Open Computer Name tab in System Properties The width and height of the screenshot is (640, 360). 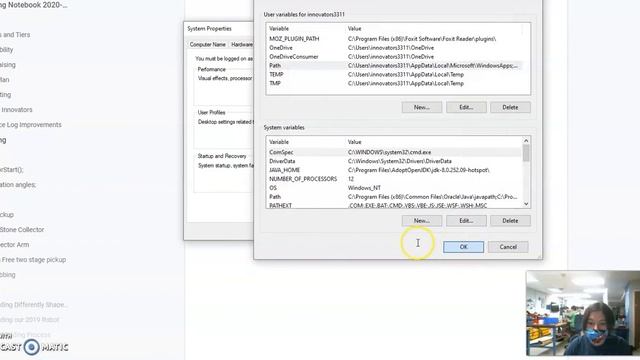click(207, 44)
